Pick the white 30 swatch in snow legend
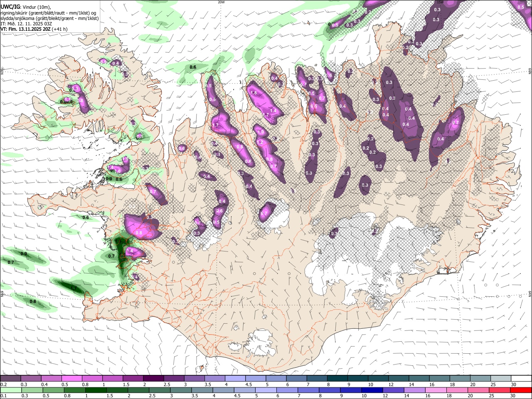 click(x=522, y=378)
